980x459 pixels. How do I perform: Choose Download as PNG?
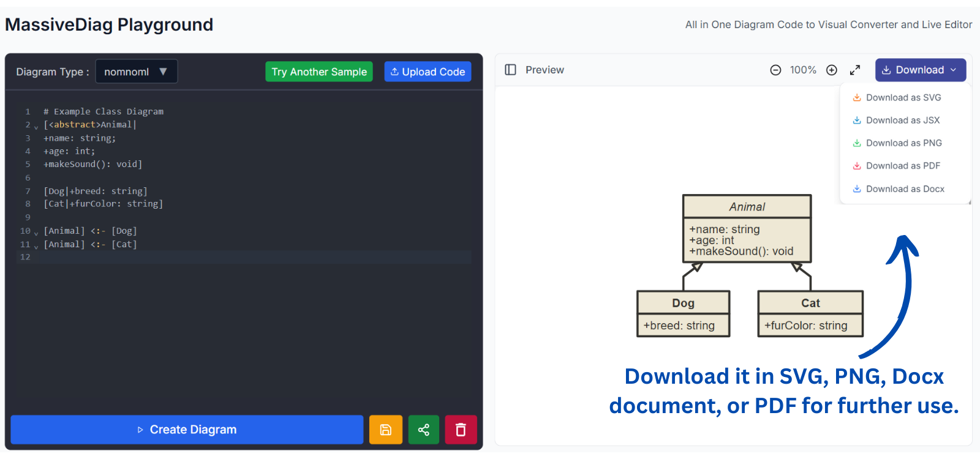[897, 143]
